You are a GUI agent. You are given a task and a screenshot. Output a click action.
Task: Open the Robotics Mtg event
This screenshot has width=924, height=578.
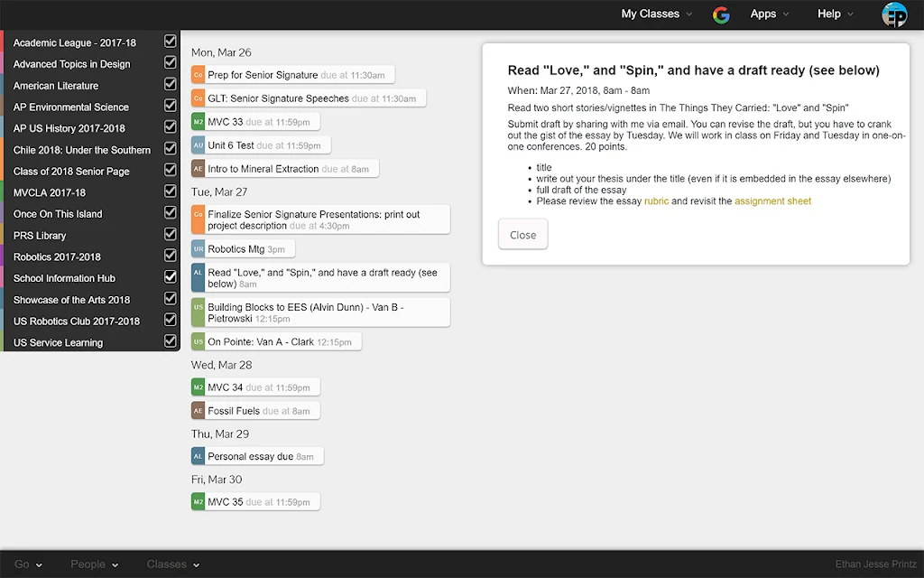pos(243,249)
